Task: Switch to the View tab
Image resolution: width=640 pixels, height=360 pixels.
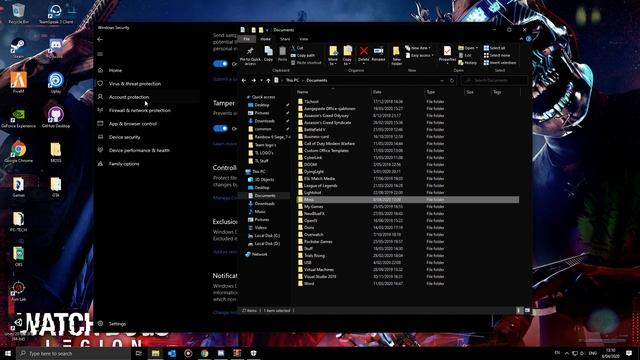Action: click(x=304, y=39)
